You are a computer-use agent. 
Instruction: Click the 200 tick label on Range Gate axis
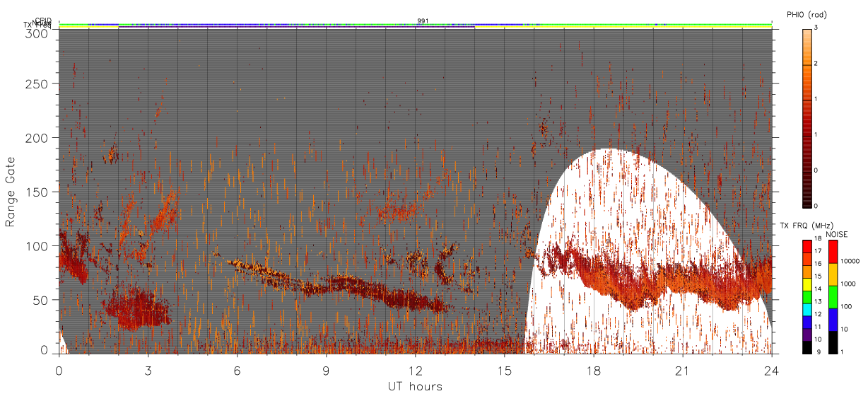pyautogui.click(x=35, y=138)
